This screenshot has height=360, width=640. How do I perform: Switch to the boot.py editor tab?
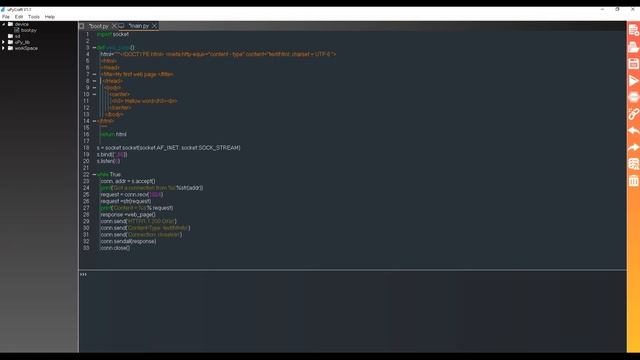(x=98, y=26)
